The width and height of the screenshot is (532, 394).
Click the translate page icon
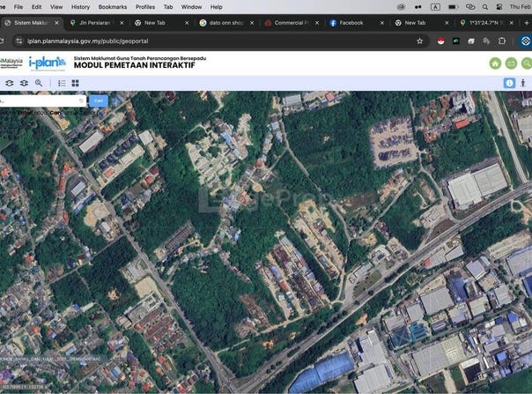(486, 41)
